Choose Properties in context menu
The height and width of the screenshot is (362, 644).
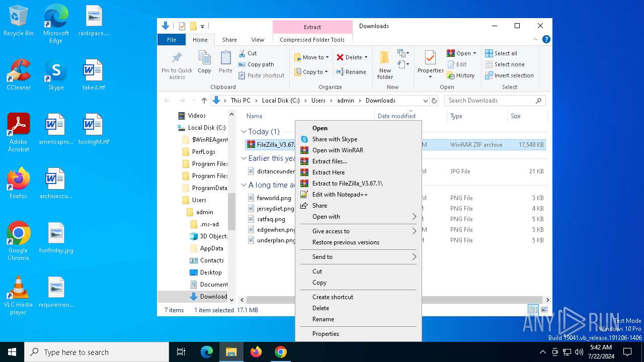(x=358, y=334)
